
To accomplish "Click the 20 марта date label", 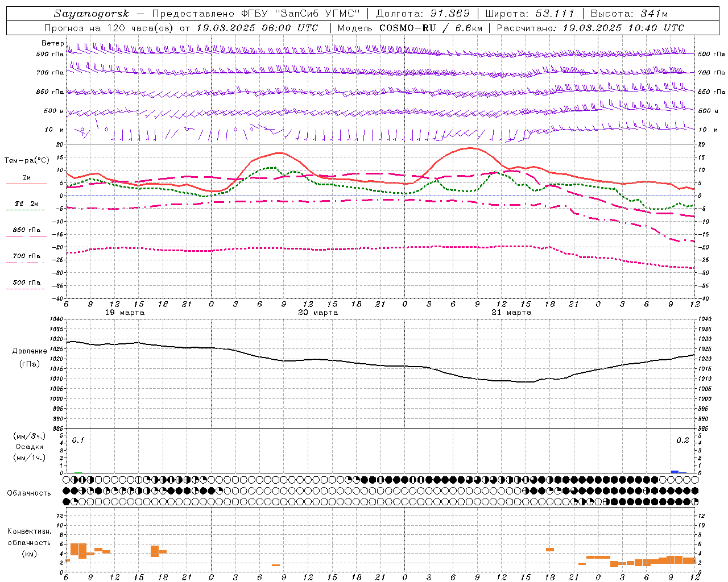I will tap(318, 313).
